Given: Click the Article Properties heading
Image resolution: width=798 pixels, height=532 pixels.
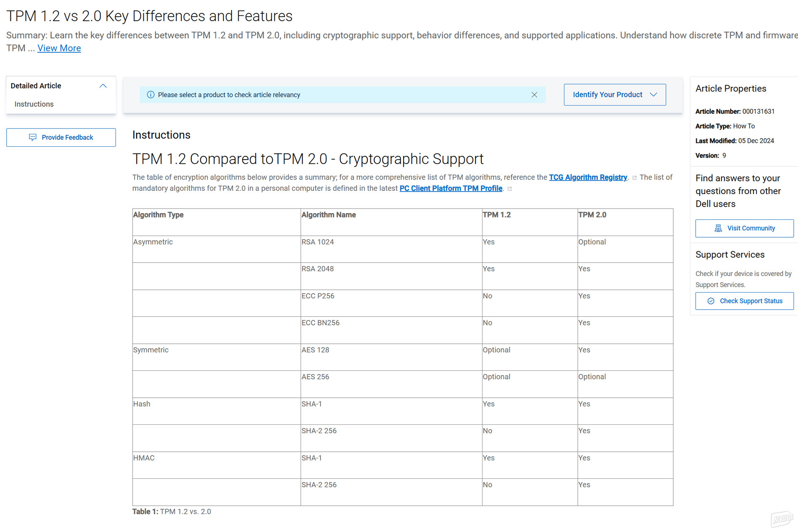Looking at the screenshot, I should click(x=731, y=89).
